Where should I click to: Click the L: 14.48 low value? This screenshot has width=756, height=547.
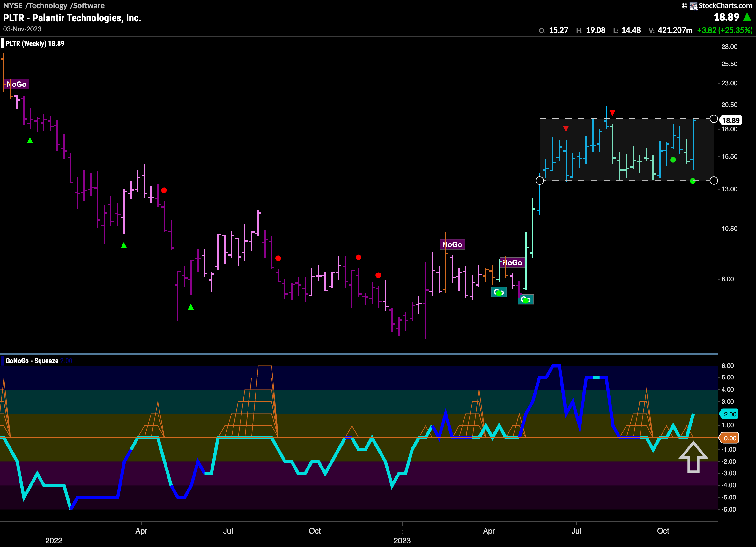(627, 30)
